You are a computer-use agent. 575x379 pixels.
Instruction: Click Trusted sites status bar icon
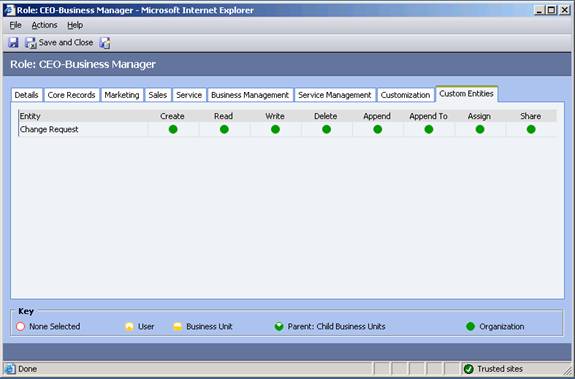pyautogui.click(x=469, y=369)
